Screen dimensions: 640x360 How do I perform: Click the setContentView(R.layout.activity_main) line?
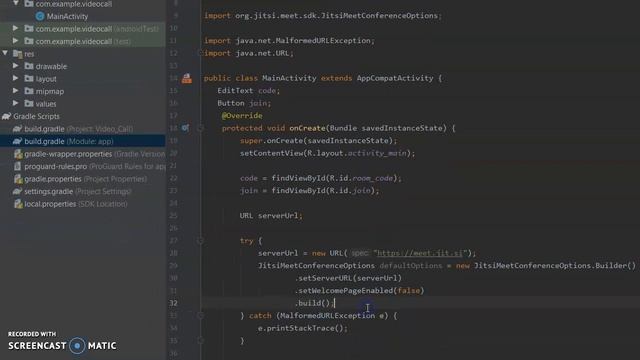point(327,153)
